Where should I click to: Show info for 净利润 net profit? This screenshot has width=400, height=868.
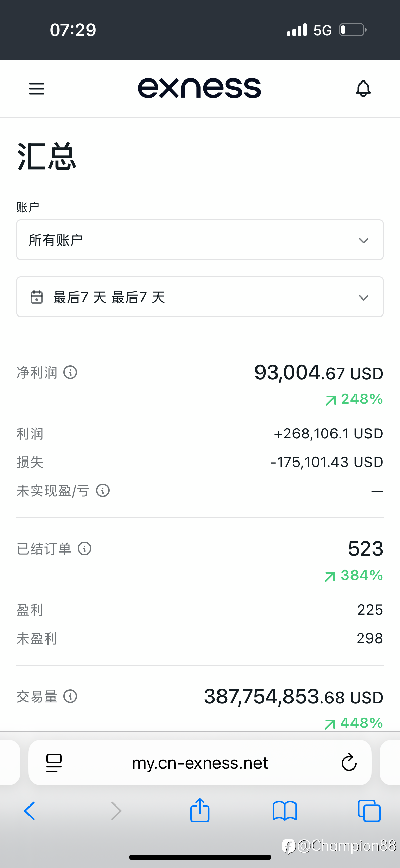pos(71,373)
